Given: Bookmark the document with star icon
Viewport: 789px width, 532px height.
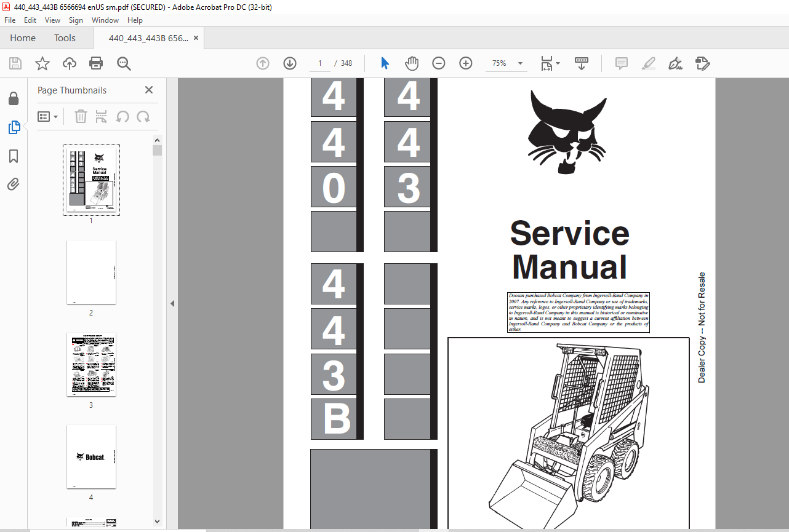Looking at the screenshot, I should [x=42, y=63].
